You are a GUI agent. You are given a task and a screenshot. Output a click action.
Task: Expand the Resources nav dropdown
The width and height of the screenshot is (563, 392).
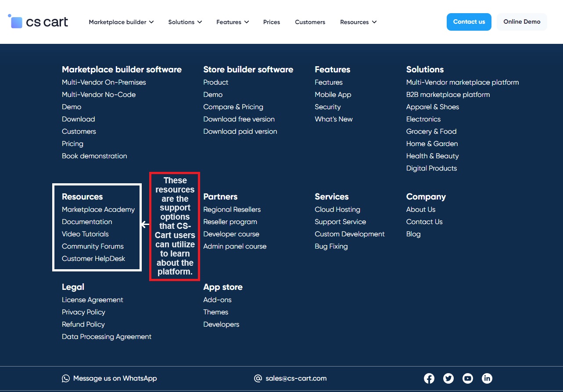click(359, 22)
